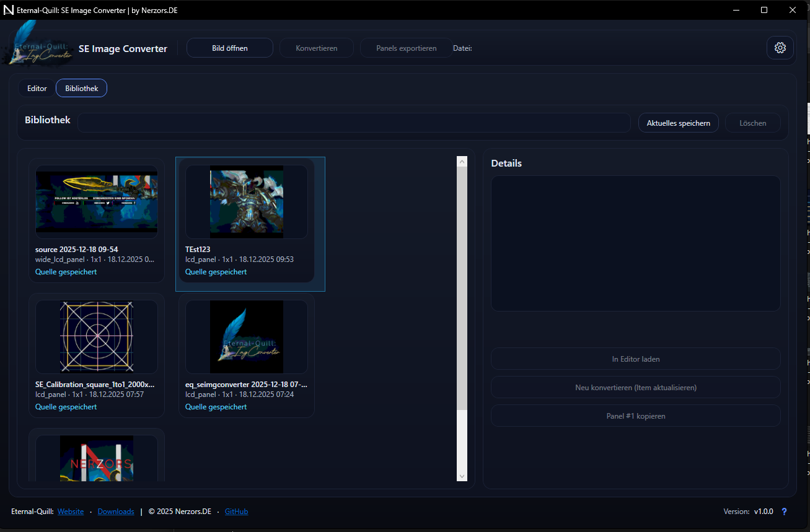Click the Bild öffnen button
This screenshot has height=532, width=810.
click(230, 48)
